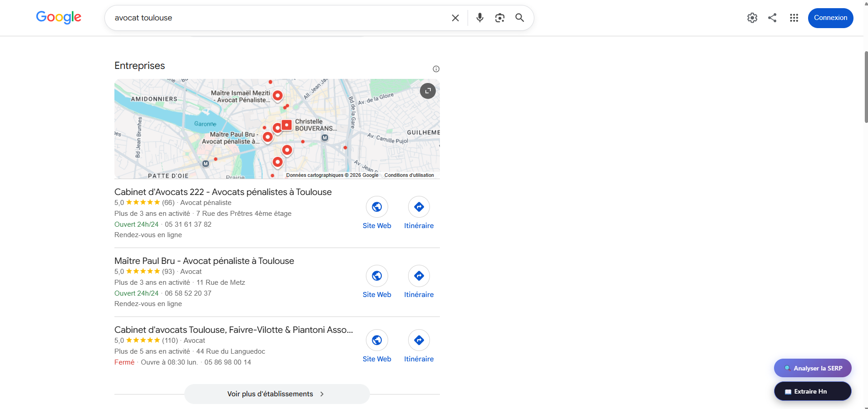Click the Fermé status text

124,362
